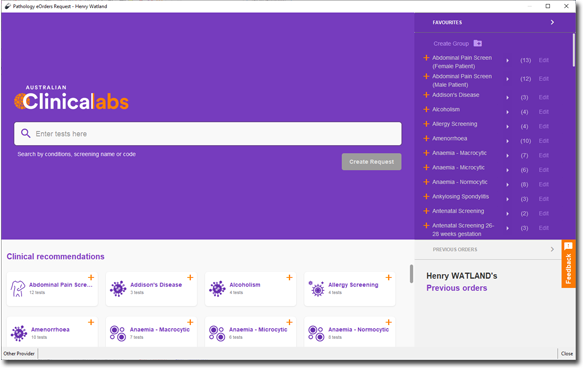This screenshot has width=583, height=368.
Task: Expand Abdominal Pain Screen (Female Patient) arrow
Action: click(508, 61)
